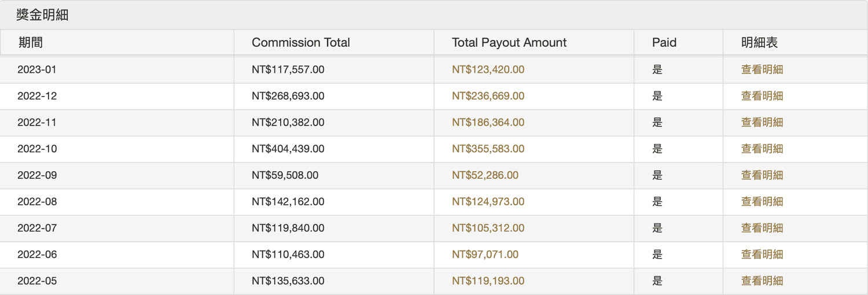The height and width of the screenshot is (295, 868).
Task: Click the Commission Total column header
Action: tap(301, 43)
